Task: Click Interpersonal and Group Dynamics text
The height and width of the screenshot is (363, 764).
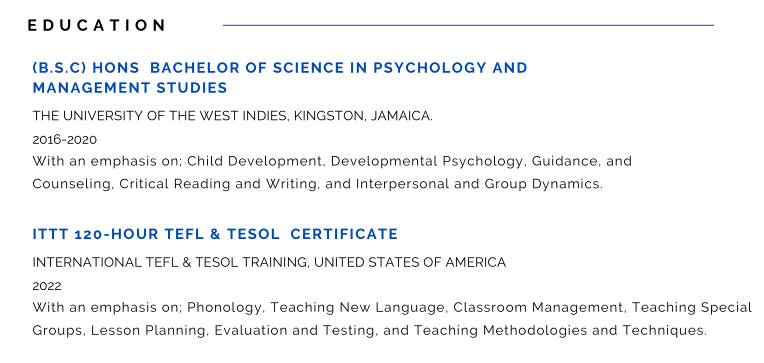Action: [x=478, y=184]
